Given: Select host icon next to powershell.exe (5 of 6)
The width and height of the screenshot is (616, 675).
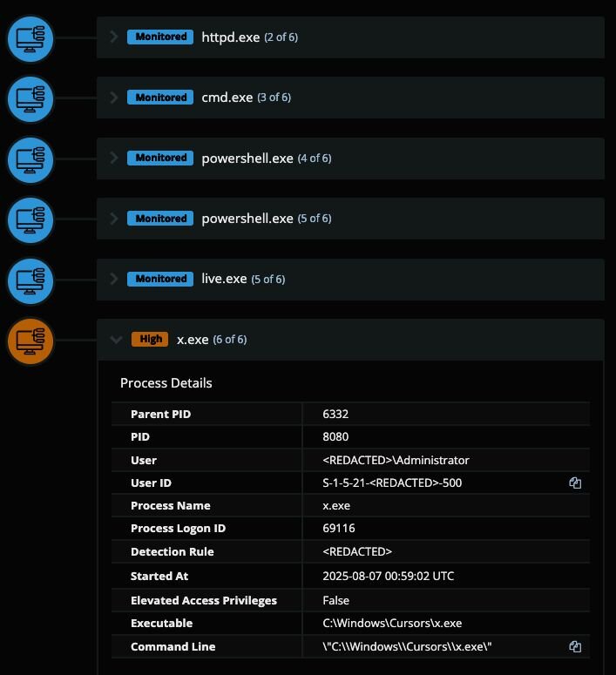Looking at the screenshot, I should 30,219.
